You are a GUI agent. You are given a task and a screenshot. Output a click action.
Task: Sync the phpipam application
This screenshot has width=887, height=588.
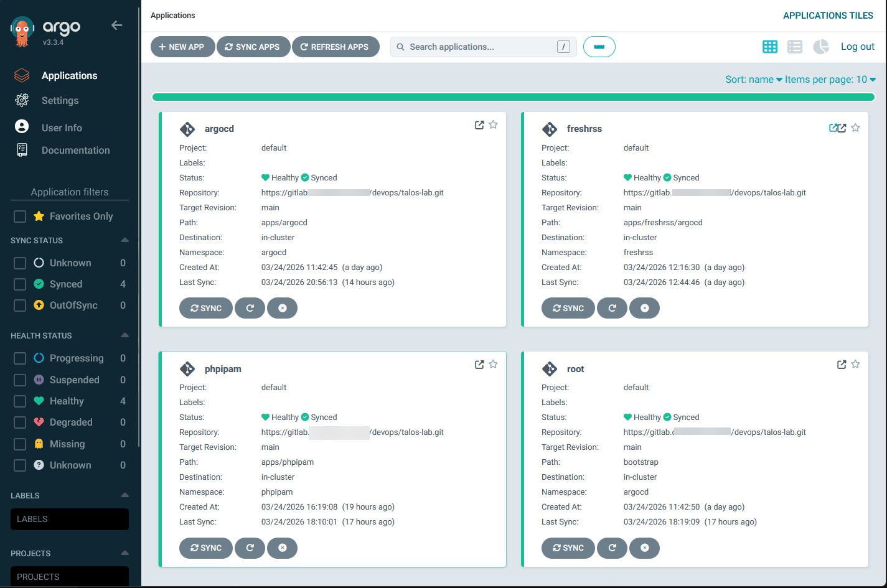(206, 548)
